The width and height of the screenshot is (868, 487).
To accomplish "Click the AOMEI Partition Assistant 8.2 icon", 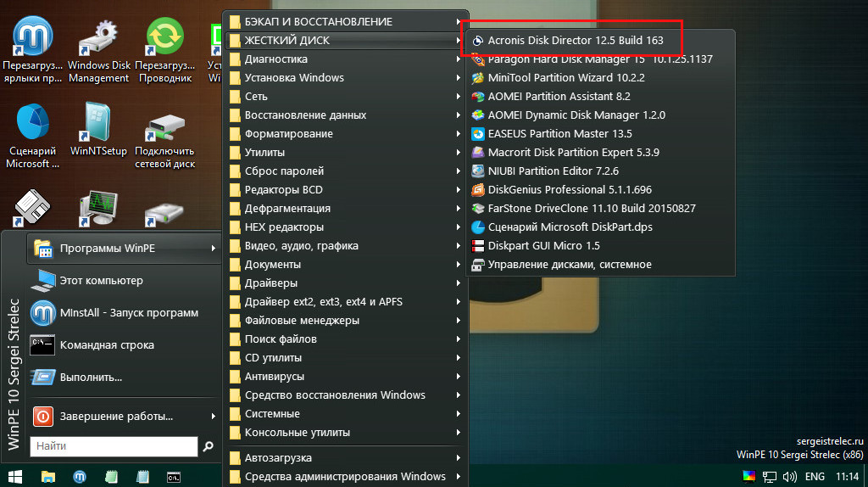I will coord(478,97).
